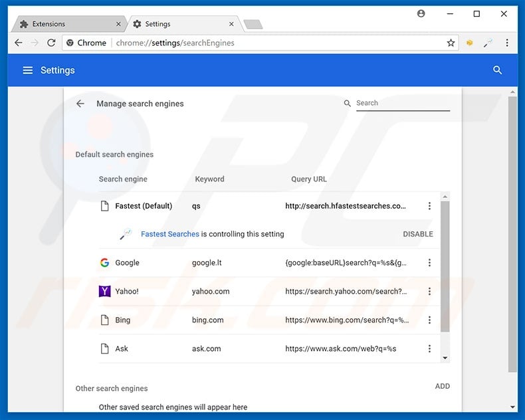Click the www.bing.com query URL
The height and width of the screenshot is (420, 525).
(347, 320)
